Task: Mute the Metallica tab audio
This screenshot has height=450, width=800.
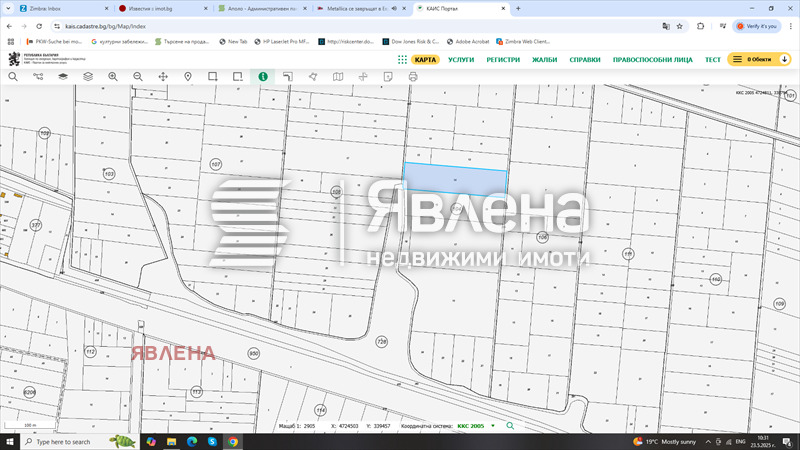Action: coord(394,8)
